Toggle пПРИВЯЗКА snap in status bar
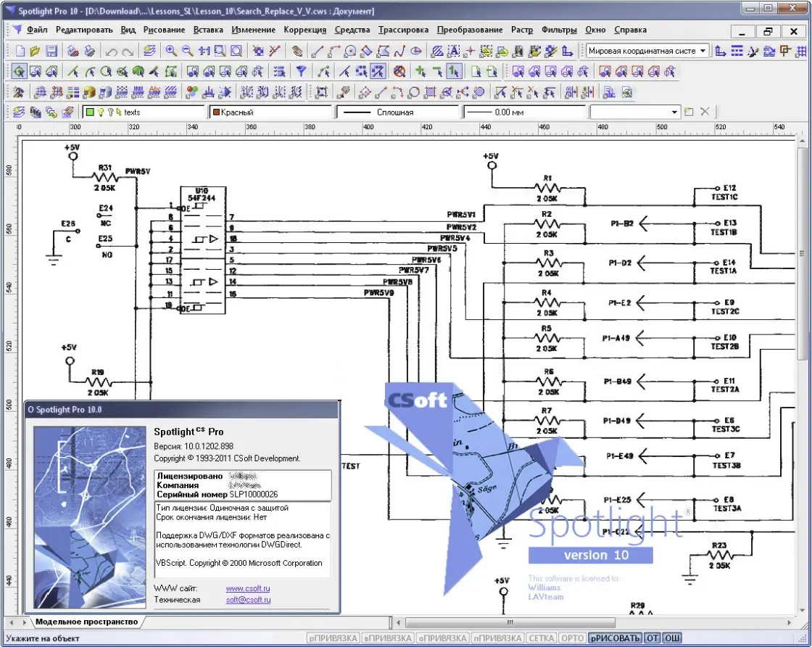The height and width of the screenshot is (647, 812). click(x=497, y=638)
